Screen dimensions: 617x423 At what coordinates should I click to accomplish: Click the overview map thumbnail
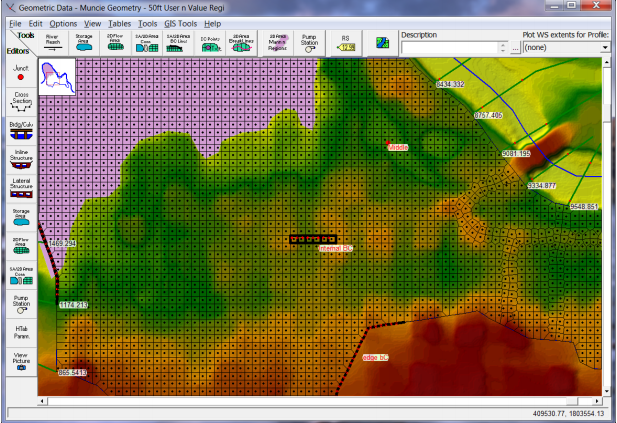coord(57,76)
